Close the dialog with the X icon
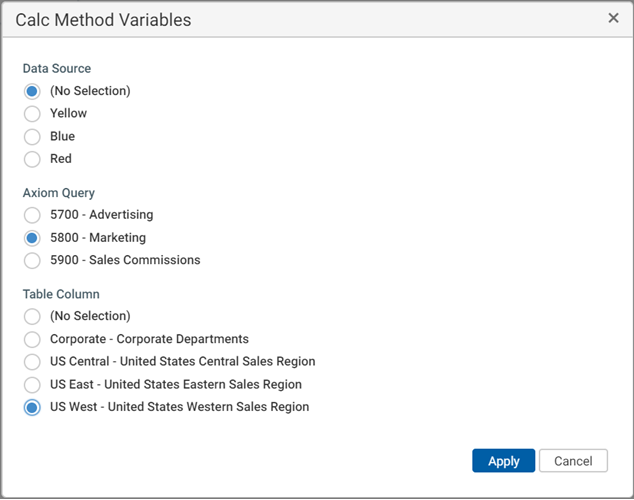The image size is (634, 500). pos(613,18)
